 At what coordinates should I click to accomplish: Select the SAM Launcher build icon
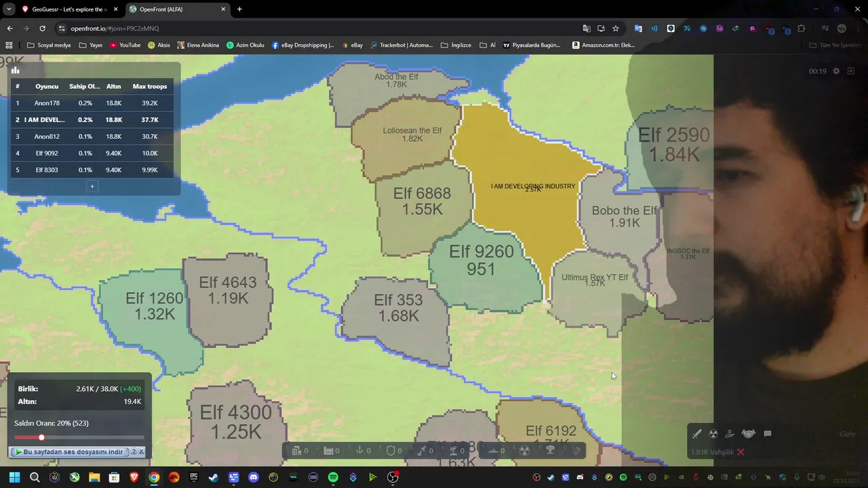[x=453, y=450]
